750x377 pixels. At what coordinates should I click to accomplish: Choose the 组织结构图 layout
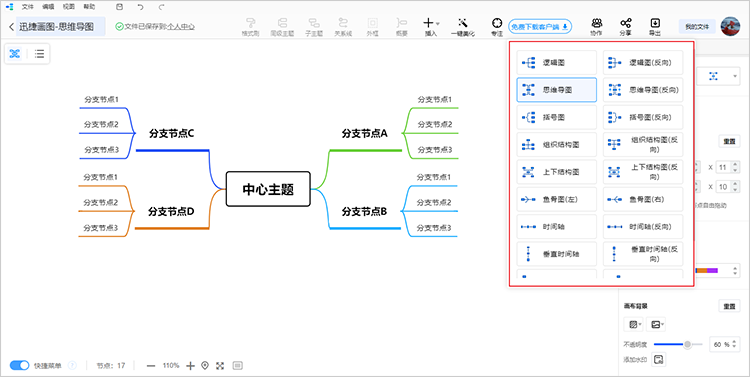[557, 144]
